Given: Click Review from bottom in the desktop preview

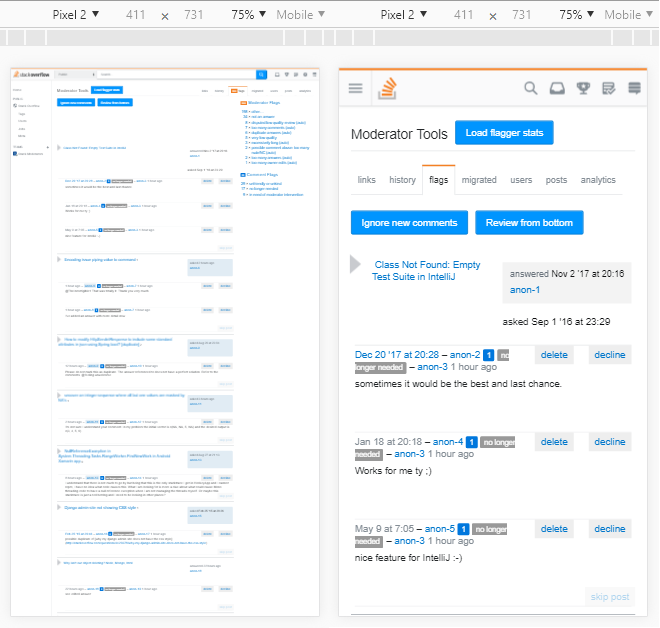Looking at the screenshot, I should pyautogui.click(x=115, y=103).
